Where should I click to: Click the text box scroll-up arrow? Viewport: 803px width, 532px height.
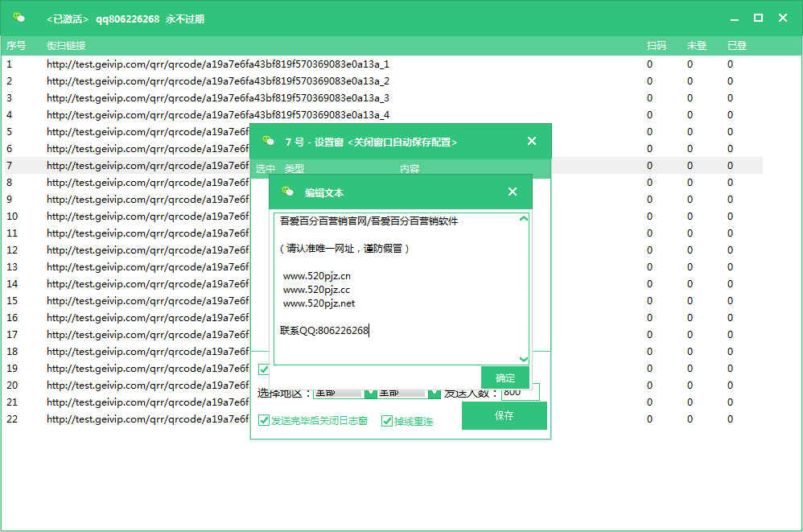pyautogui.click(x=523, y=219)
